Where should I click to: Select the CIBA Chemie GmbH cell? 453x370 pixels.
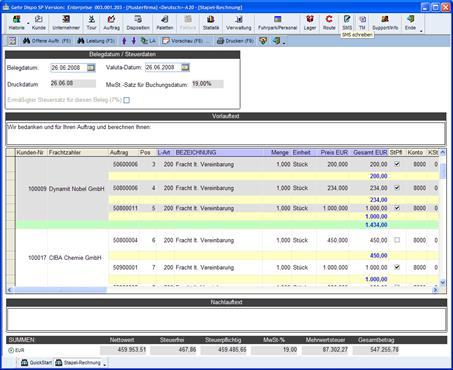point(78,258)
